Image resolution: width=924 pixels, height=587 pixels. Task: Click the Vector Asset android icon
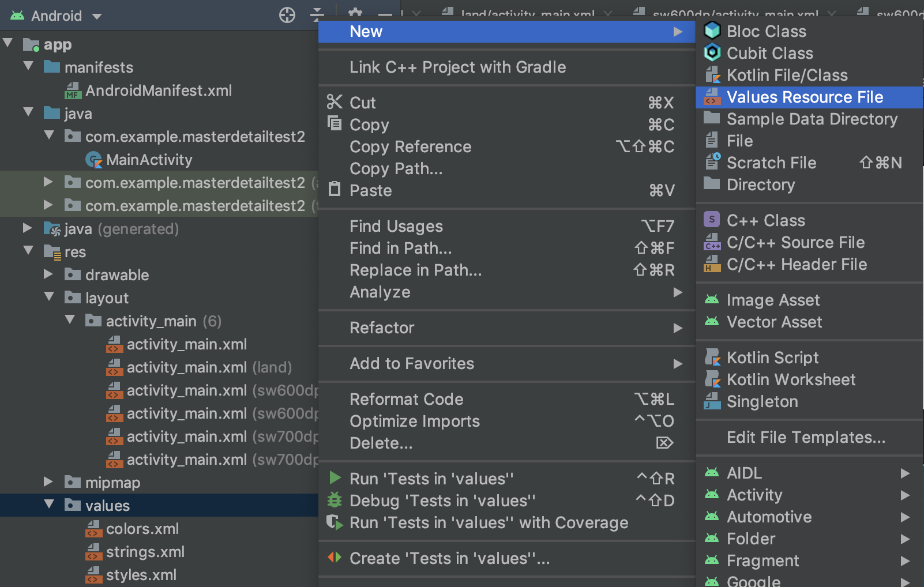(x=712, y=322)
